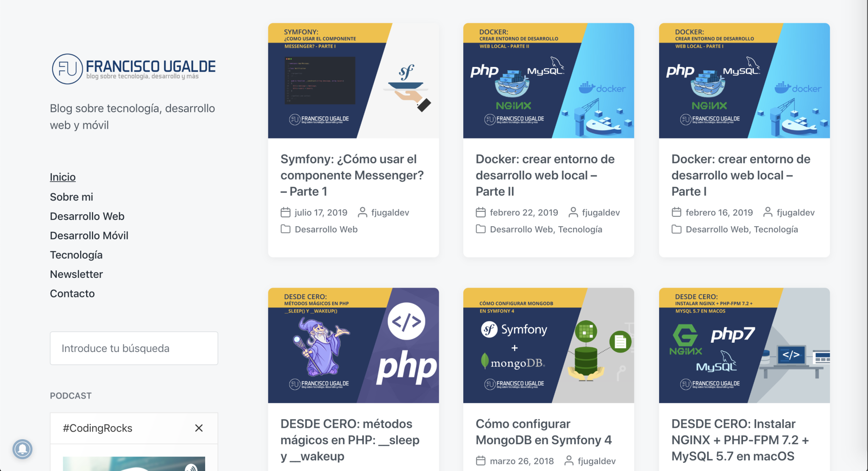
Task: Click the NGINX php7 MySQL macOS thumbnail
Action: point(744,345)
